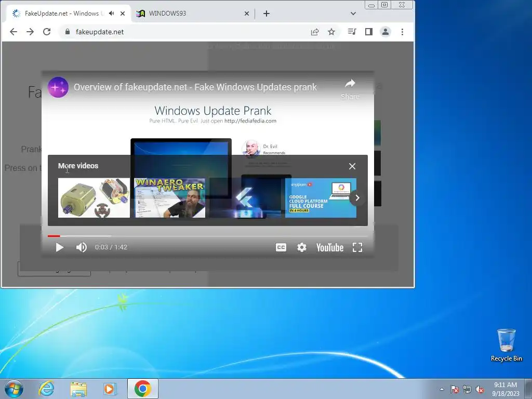Open the electric motor video thumbnail

(x=94, y=198)
